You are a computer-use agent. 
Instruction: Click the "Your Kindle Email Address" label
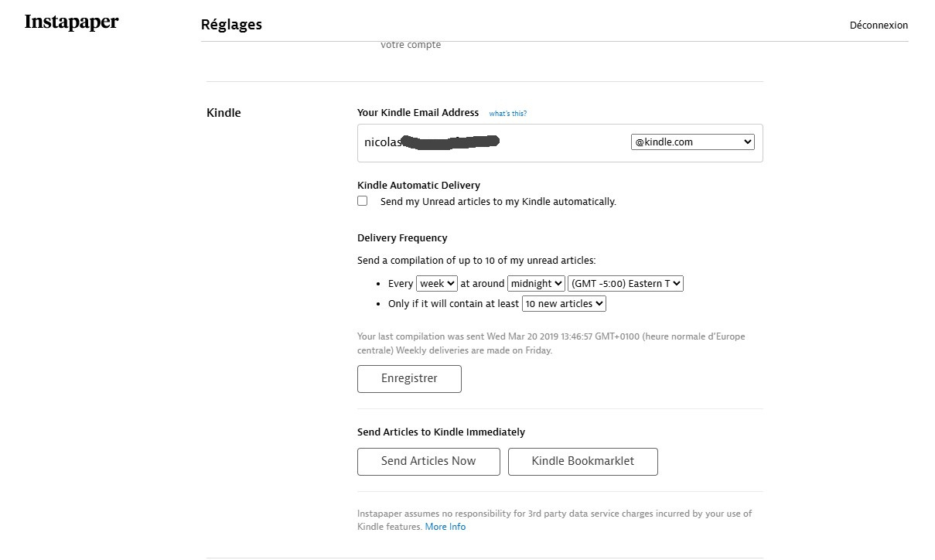418,113
